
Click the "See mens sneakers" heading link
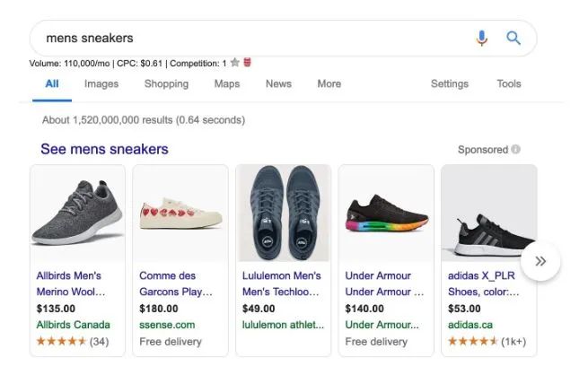point(104,149)
